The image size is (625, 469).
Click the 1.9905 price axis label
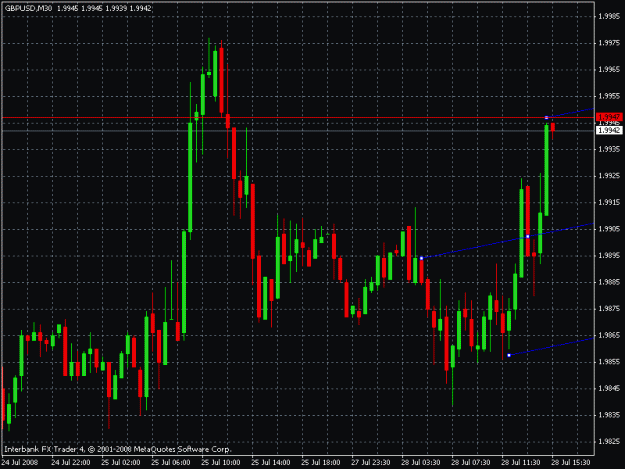click(609, 229)
